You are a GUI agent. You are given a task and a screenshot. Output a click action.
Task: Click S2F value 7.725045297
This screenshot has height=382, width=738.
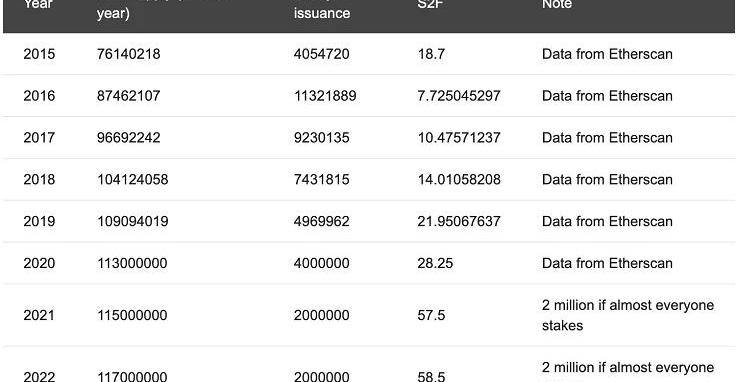(x=459, y=96)
